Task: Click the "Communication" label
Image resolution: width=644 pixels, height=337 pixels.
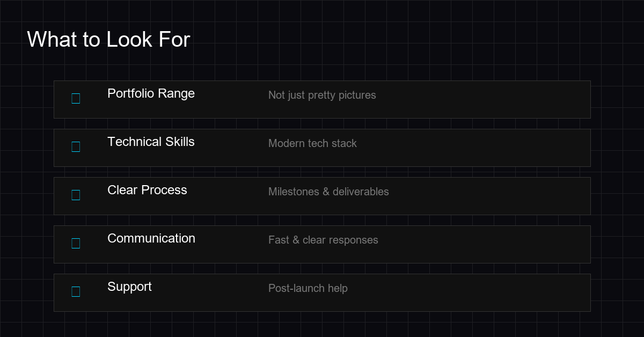Action: [151, 238]
